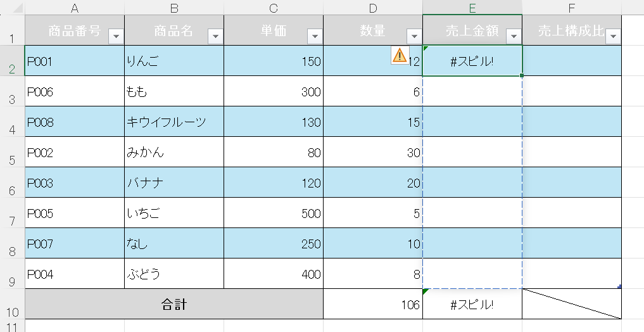Click column header E

pyautogui.click(x=472, y=8)
